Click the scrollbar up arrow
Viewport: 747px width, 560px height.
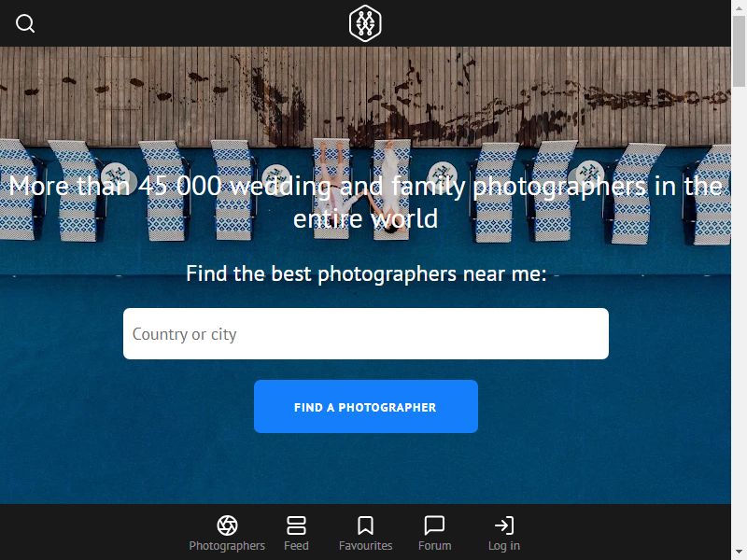[x=739, y=7]
